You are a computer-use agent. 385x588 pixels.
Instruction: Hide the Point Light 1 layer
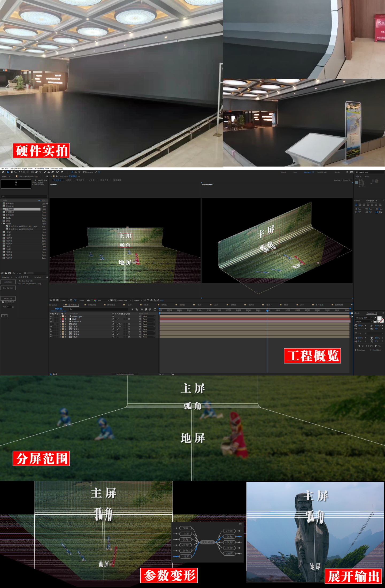tap(51, 316)
